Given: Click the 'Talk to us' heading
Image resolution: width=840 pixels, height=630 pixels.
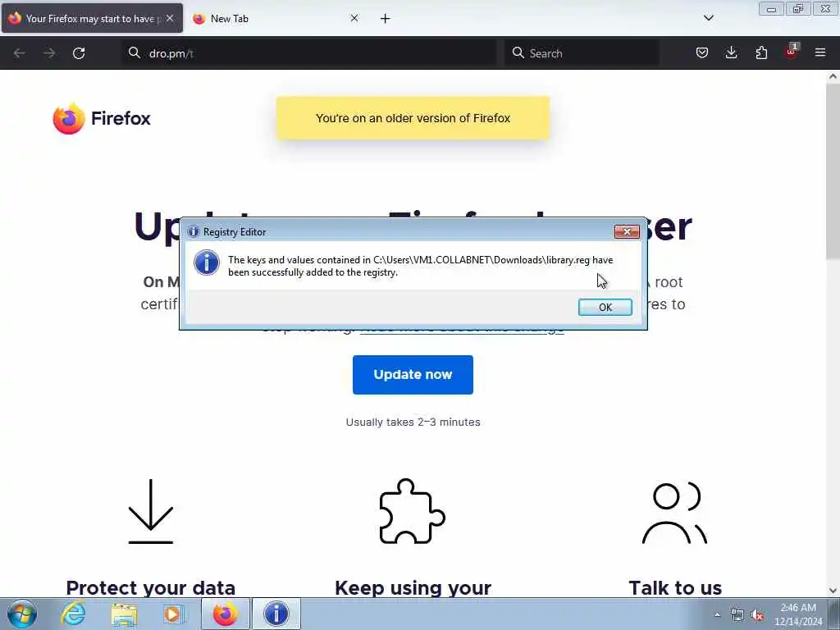Looking at the screenshot, I should (x=675, y=587).
